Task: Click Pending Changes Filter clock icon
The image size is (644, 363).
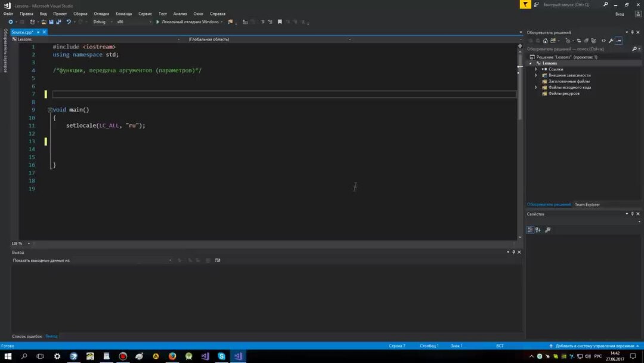Action: click(568, 41)
